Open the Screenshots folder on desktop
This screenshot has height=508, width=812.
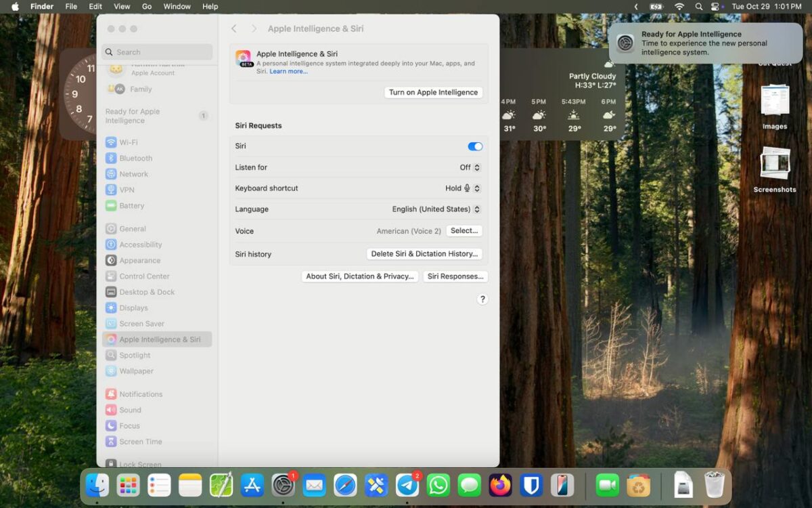(775, 164)
